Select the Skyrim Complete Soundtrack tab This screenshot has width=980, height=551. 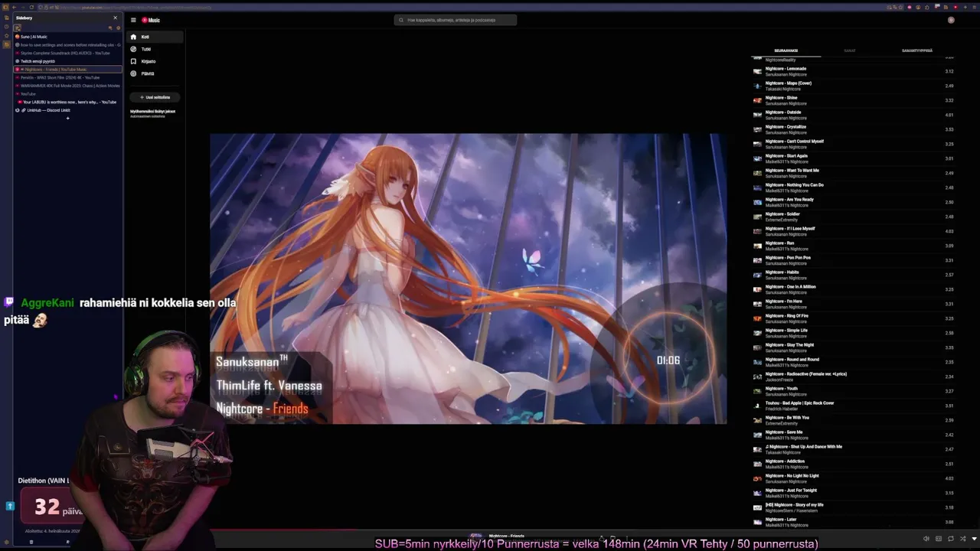67,53
